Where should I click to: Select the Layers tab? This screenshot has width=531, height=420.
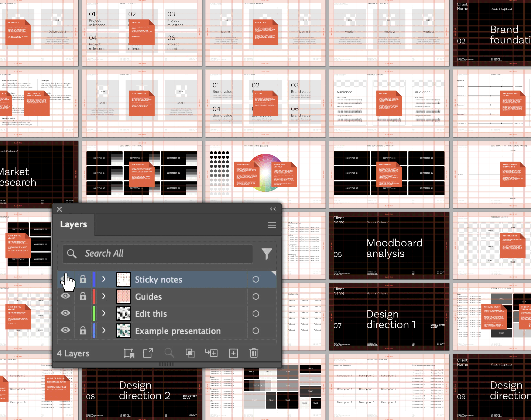(x=73, y=224)
